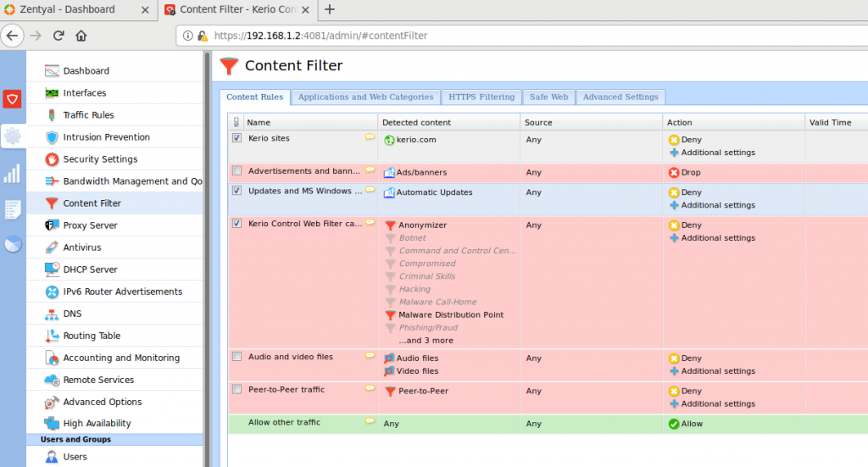
Task: Open the pie chart icon in left strip
Action: (x=13, y=244)
